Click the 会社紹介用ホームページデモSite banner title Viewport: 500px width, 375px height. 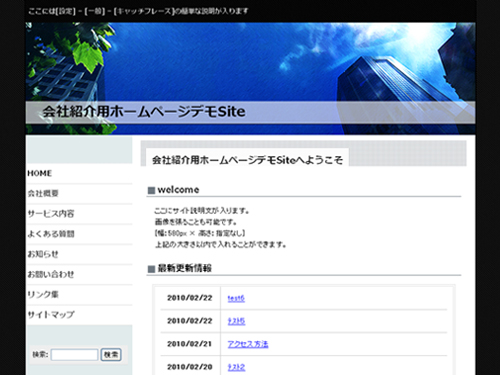click(x=144, y=112)
